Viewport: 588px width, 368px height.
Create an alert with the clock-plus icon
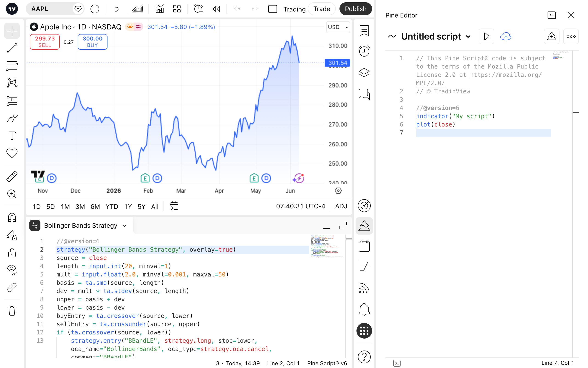point(198,9)
